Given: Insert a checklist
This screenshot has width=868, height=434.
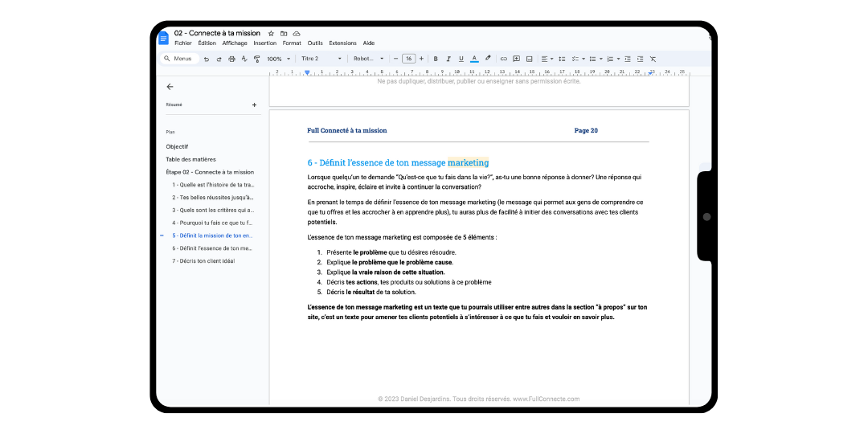Looking at the screenshot, I should (575, 59).
